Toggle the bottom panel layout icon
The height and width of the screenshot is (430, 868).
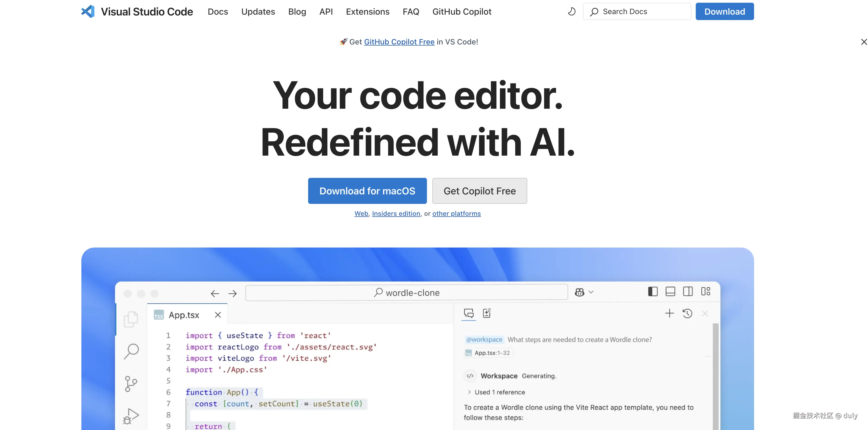[670, 291]
